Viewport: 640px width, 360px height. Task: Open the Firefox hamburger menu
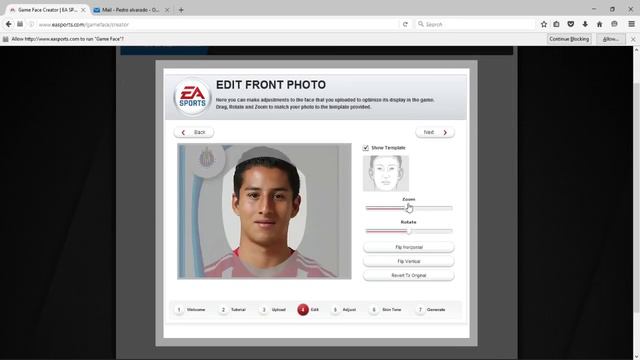click(631, 24)
